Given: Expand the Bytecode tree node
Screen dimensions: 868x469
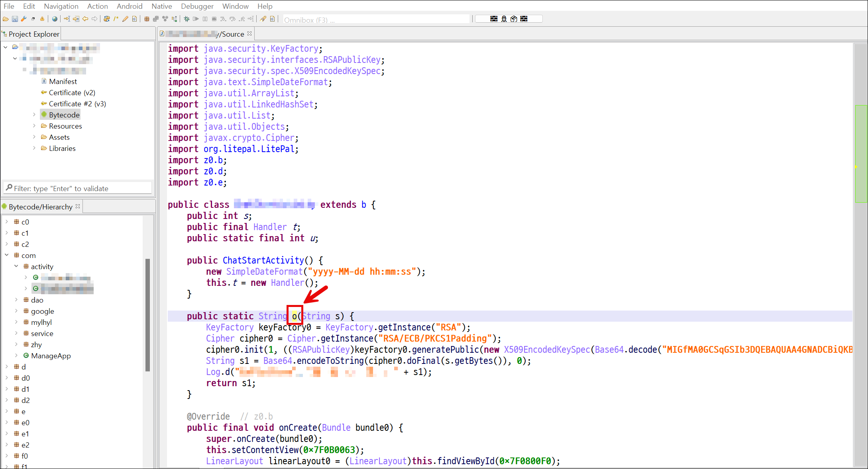Looking at the screenshot, I should [x=34, y=115].
